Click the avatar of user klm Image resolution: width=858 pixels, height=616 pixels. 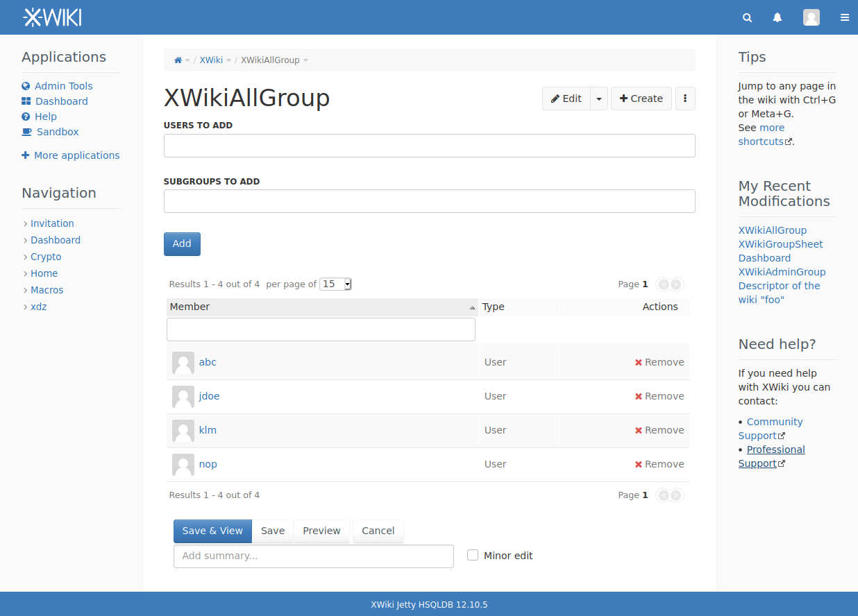[x=183, y=431]
